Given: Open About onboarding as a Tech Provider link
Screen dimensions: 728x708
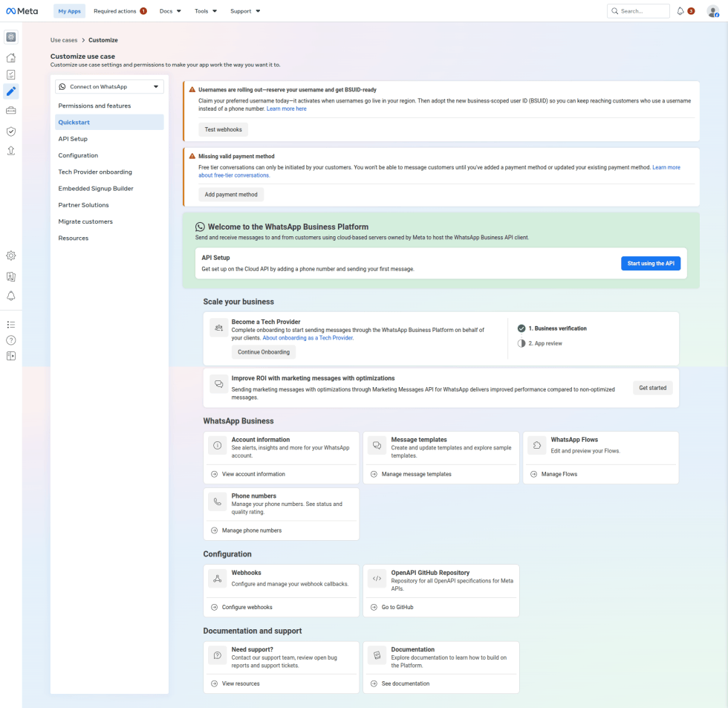Looking at the screenshot, I should 308,338.
